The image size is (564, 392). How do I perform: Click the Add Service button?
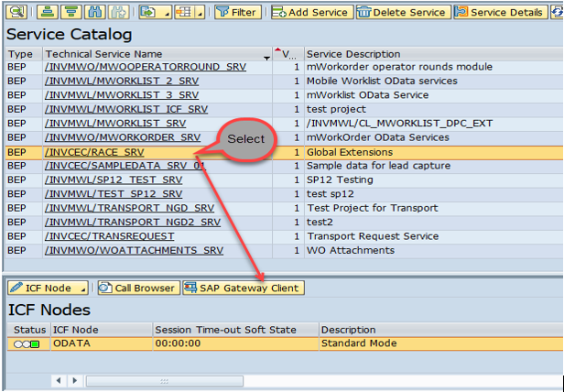[310, 12]
